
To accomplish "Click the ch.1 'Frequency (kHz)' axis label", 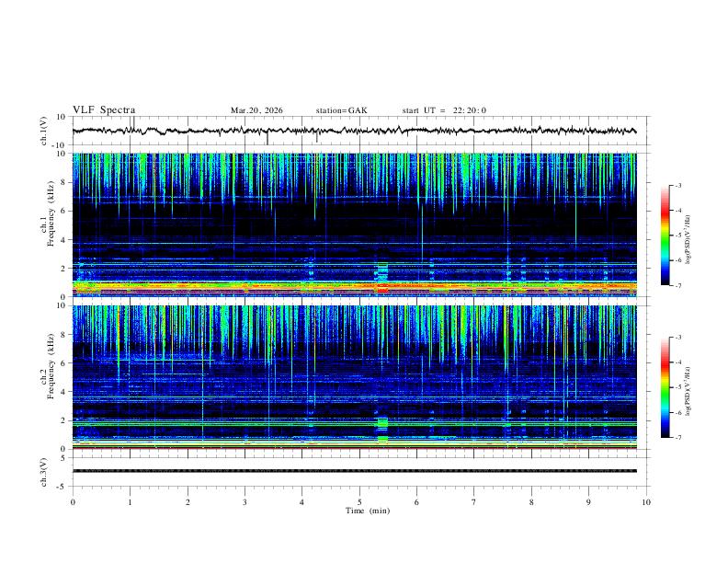I will pyautogui.click(x=51, y=213).
